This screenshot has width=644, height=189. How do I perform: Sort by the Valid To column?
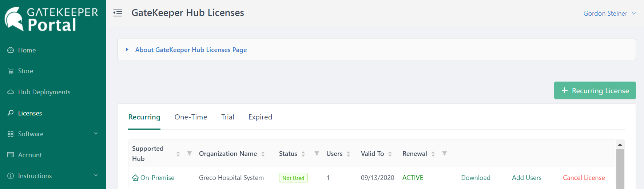[x=390, y=154]
